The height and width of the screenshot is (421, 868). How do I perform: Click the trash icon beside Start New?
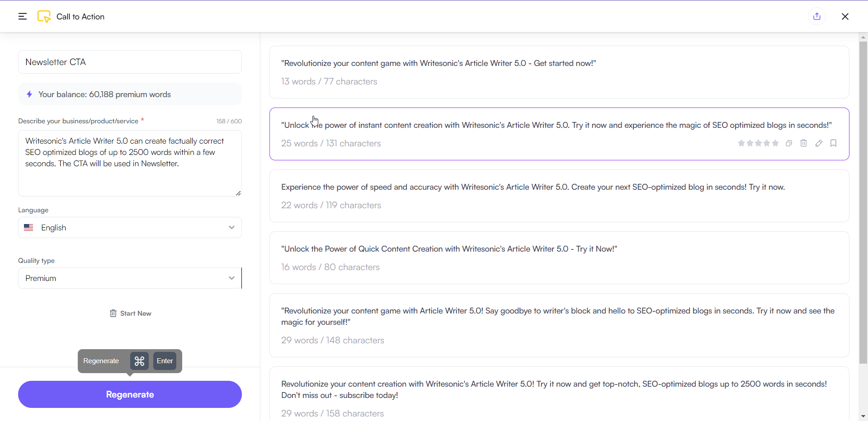click(114, 313)
